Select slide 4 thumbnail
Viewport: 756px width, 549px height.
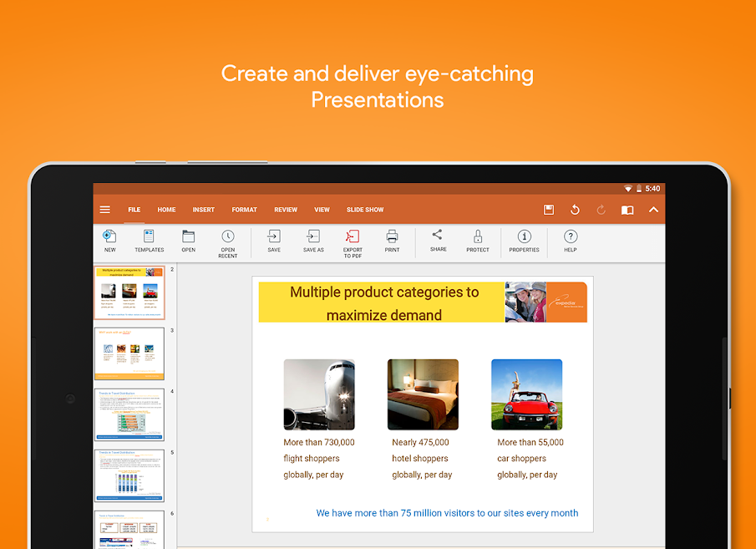[129, 414]
